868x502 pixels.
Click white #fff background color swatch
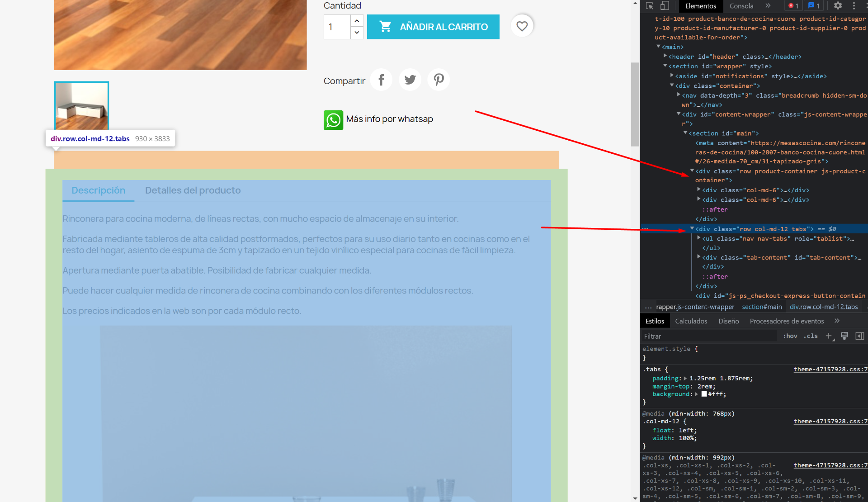click(x=704, y=394)
